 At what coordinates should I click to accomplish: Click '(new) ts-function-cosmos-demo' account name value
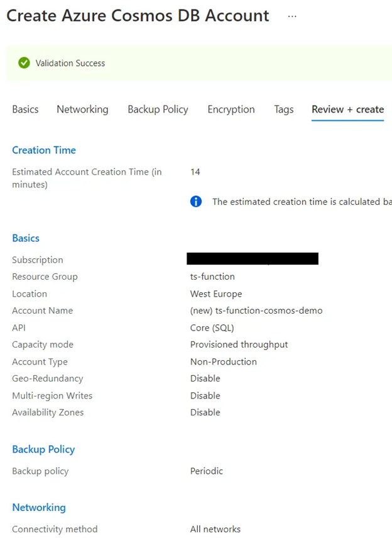click(256, 310)
